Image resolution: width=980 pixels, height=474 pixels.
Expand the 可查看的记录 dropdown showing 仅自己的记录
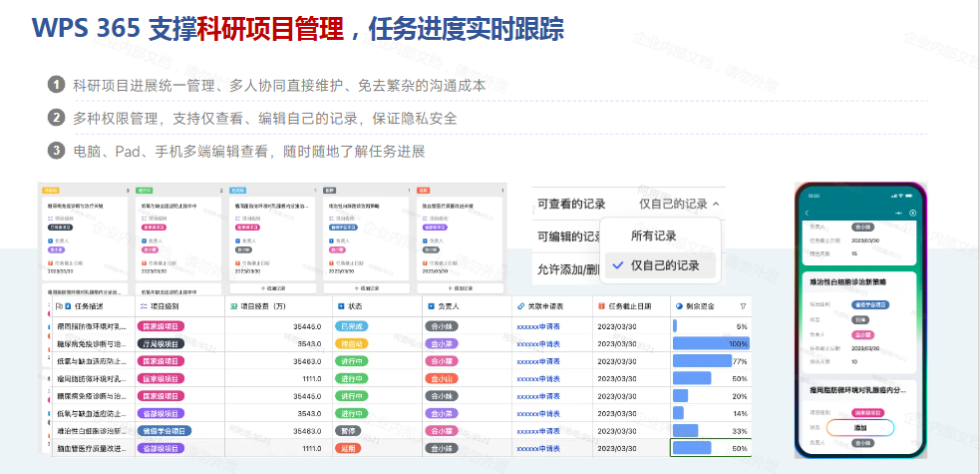[x=679, y=204]
